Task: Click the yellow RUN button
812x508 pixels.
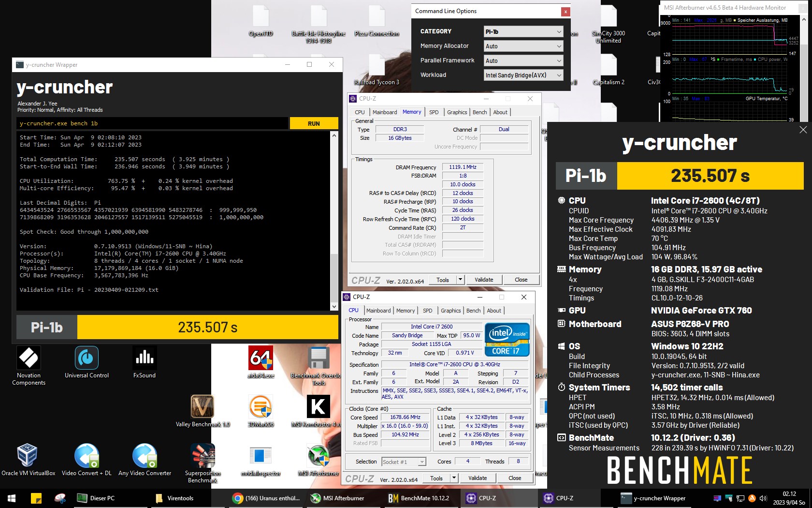Action: tap(314, 123)
